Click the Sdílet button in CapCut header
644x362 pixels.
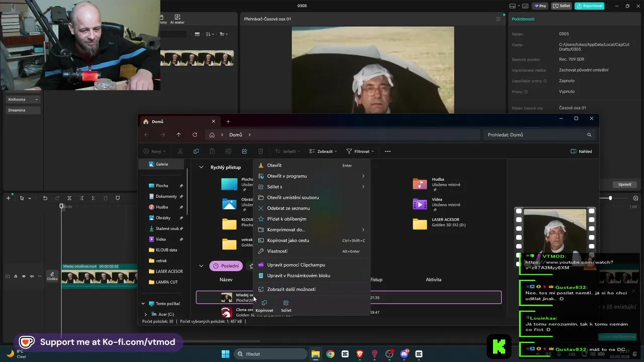click(x=561, y=6)
